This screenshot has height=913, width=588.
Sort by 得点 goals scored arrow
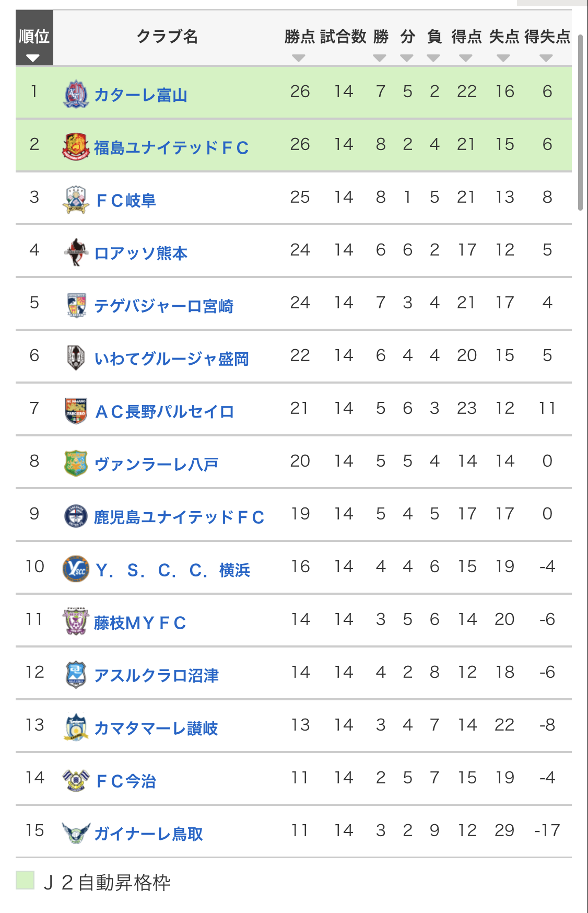tap(466, 58)
